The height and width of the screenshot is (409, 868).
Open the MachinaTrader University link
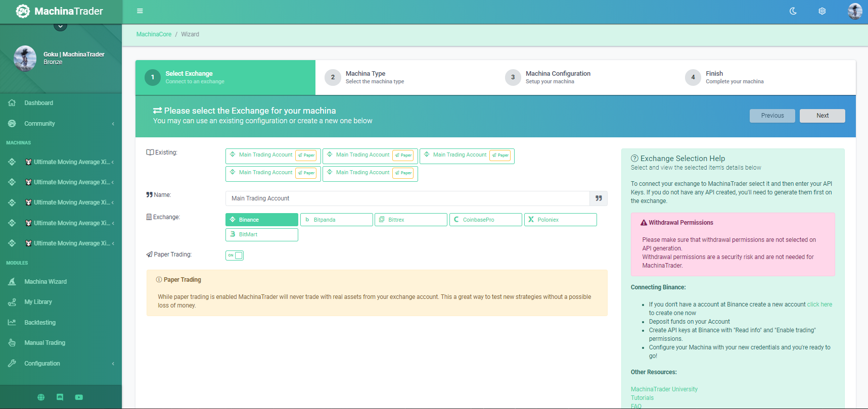pyautogui.click(x=664, y=389)
